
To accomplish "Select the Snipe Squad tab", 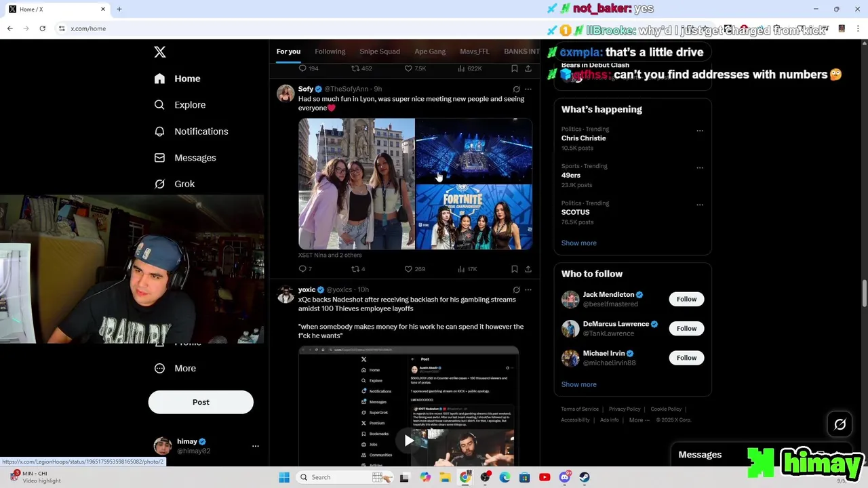I will (x=380, y=52).
